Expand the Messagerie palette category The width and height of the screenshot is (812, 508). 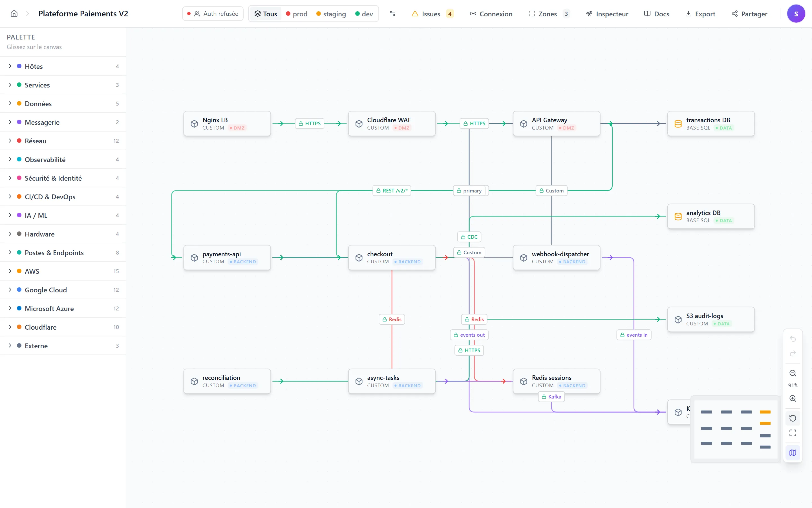point(63,122)
